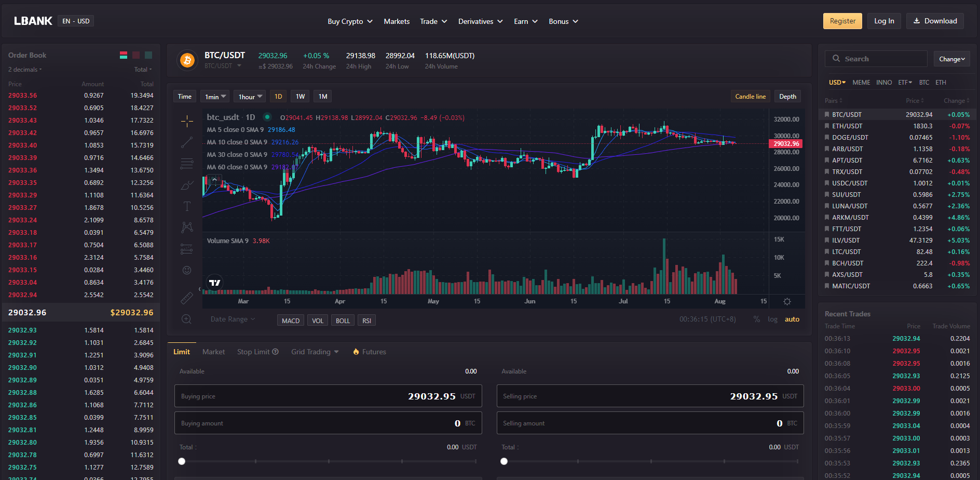Open the chart patterns tool
This screenshot has width=980, height=480.
(x=187, y=227)
